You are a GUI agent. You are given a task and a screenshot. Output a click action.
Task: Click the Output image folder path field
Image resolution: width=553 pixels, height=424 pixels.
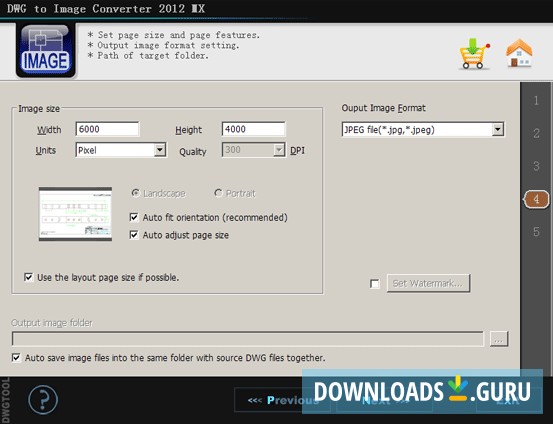[248, 339]
